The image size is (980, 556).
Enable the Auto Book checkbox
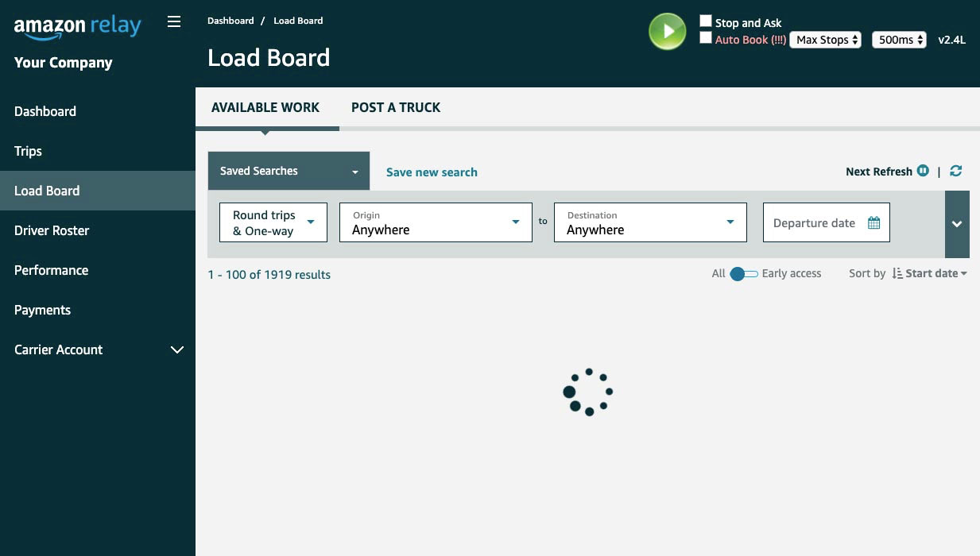(x=706, y=37)
